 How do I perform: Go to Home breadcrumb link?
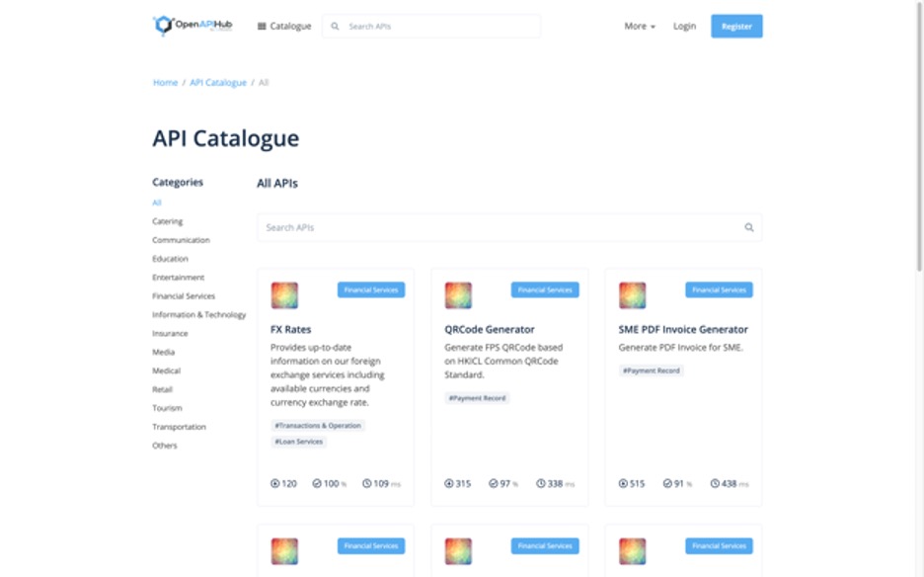(x=165, y=83)
